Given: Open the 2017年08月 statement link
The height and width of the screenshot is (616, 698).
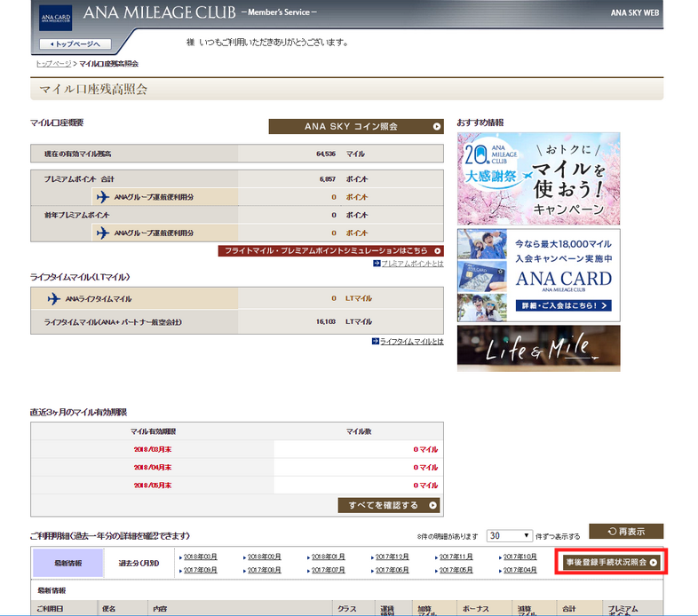Looking at the screenshot, I should (264, 570).
